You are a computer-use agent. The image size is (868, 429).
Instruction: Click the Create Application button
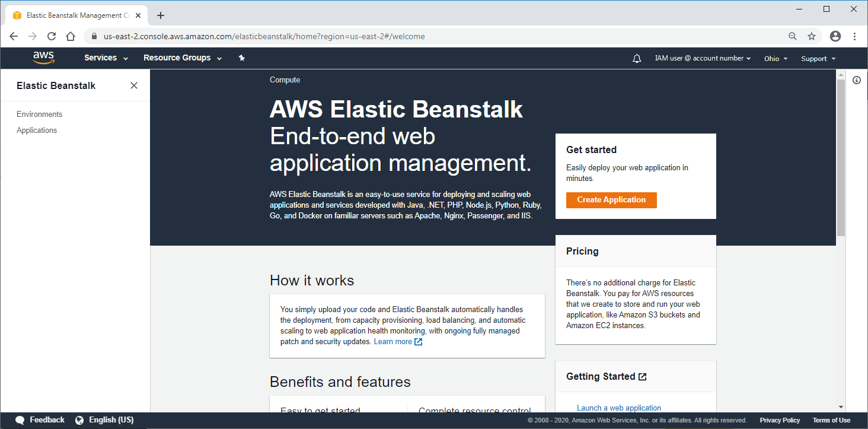611,200
